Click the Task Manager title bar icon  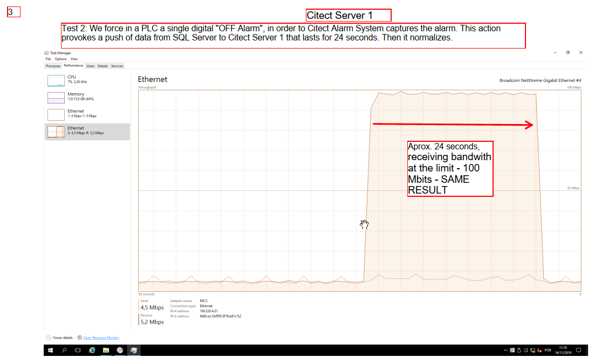(x=46, y=53)
